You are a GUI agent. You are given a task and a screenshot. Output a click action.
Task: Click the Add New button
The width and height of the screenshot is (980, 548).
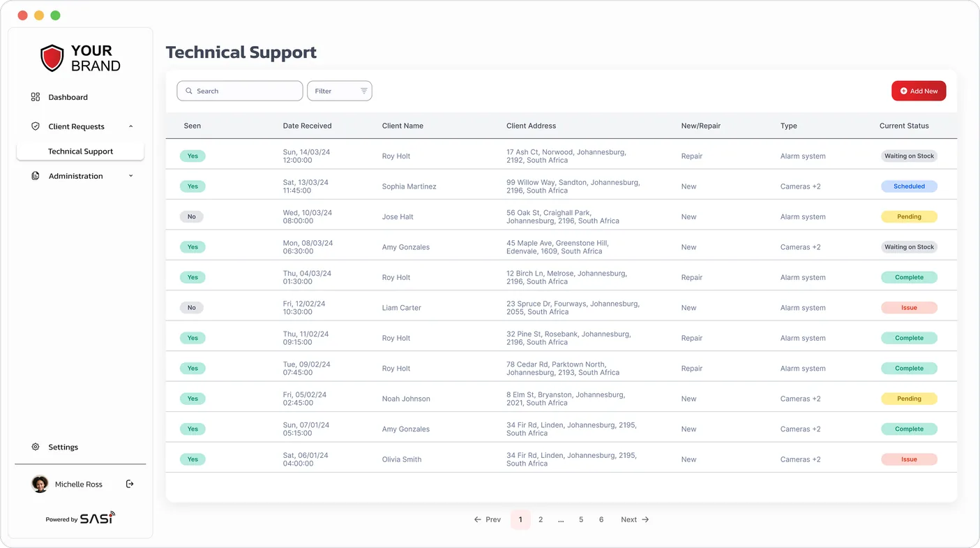click(919, 91)
